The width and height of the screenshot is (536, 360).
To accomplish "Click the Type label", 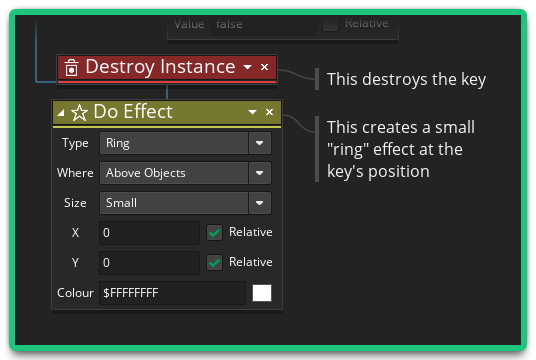I will tap(75, 143).
